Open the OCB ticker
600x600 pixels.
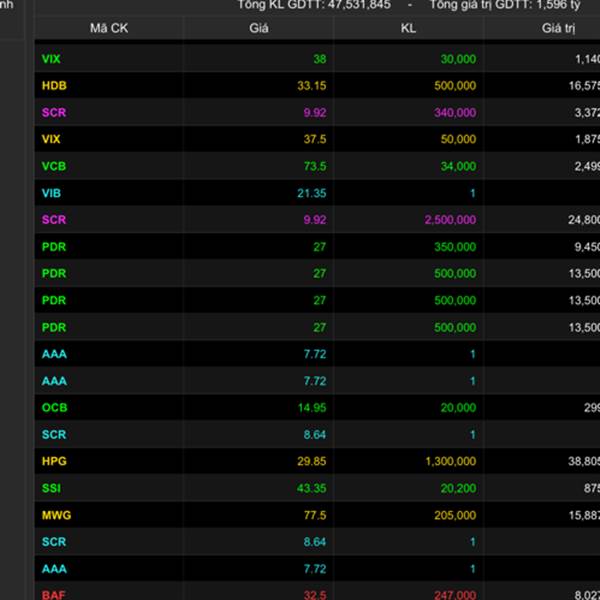pyautogui.click(x=54, y=408)
